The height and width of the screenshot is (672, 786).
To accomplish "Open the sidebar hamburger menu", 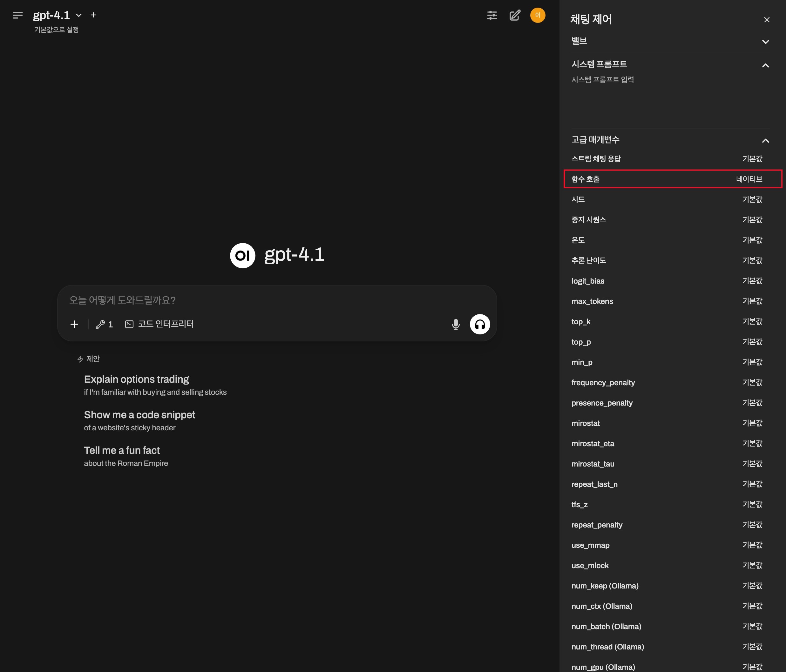I will point(17,15).
